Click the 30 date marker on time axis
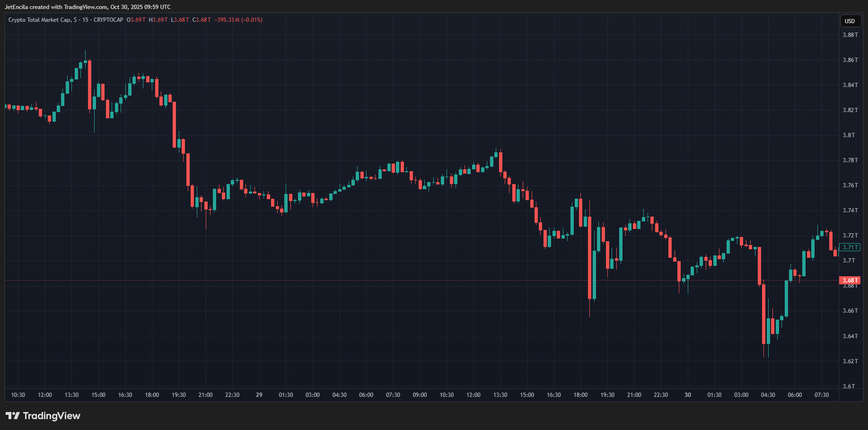This screenshot has height=430, width=868. [x=687, y=395]
